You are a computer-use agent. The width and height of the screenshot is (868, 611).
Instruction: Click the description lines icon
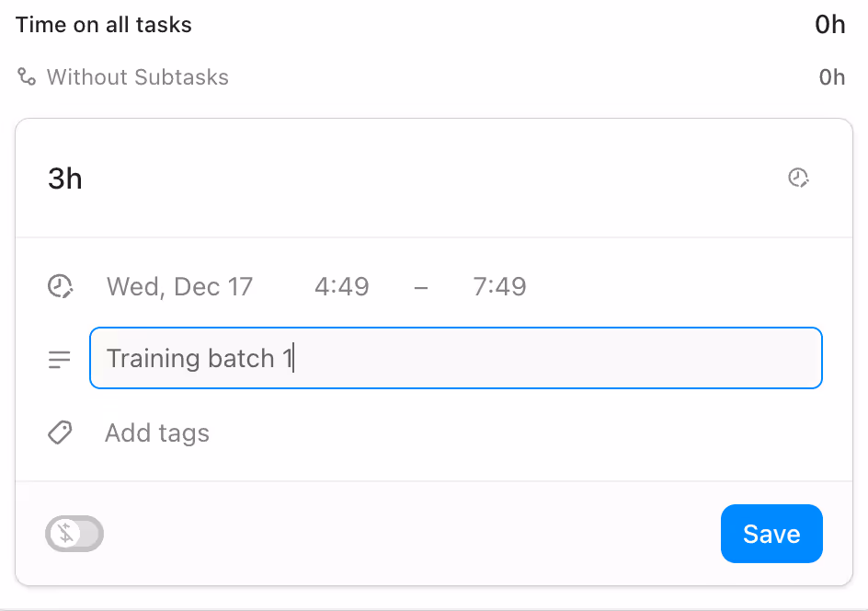click(60, 359)
